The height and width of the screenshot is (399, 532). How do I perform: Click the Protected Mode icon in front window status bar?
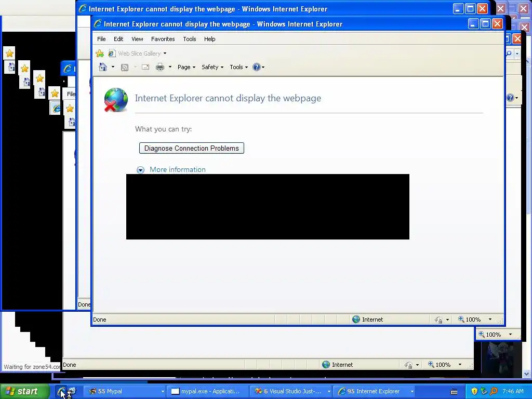click(x=438, y=320)
